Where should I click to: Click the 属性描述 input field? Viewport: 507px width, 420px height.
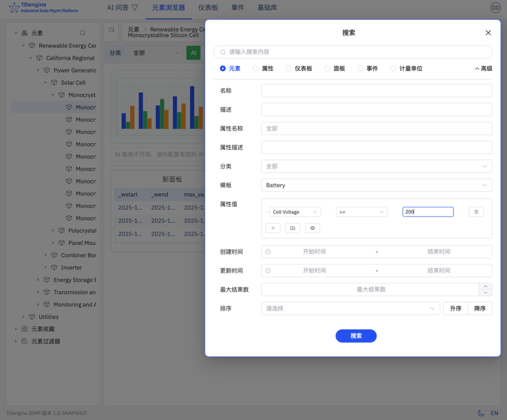coord(376,147)
